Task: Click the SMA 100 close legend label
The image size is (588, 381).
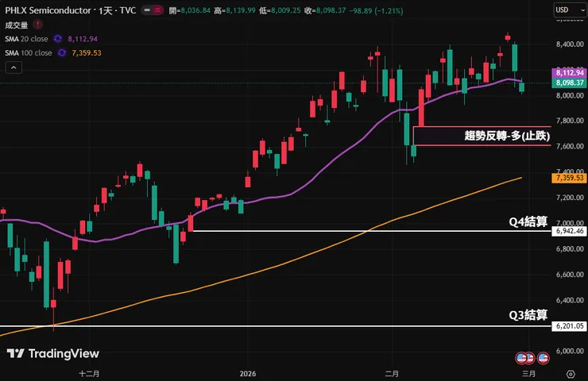Action: pyautogui.click(x=29, y=53)
